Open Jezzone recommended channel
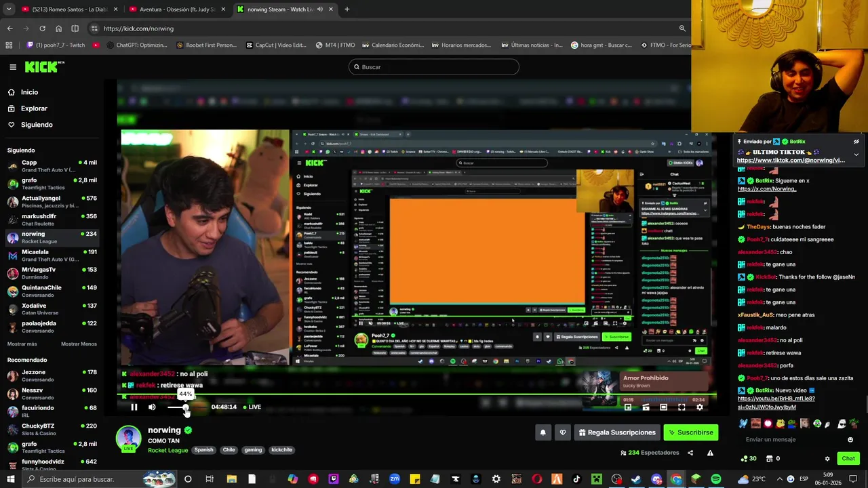Viewport: 868px width, 488px height. pos(52,375)
